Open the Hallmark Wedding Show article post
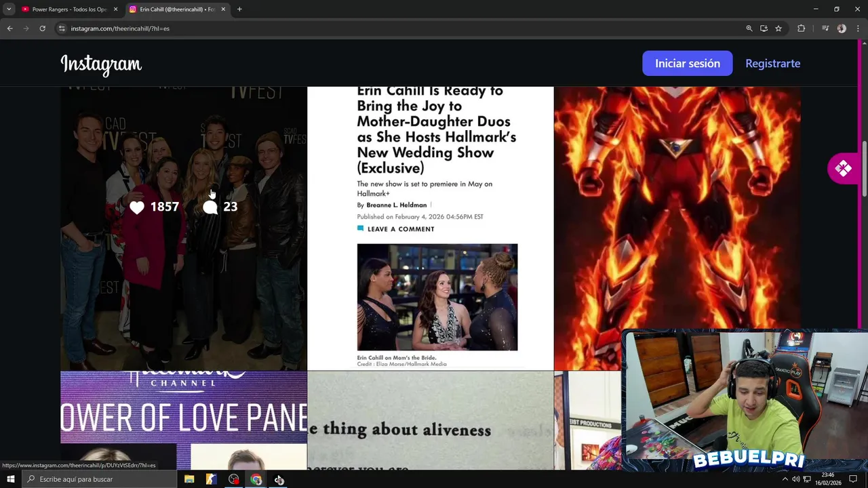Image resolution: width=868 pixels, height=488 pixels. point(431,228)
